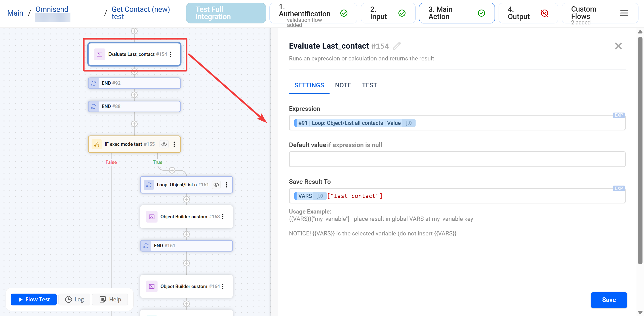This screenshot has height=316, width=644.
Task: Click the pencil icon to rename Evaluate Last_contact
Action: (396, 46)
